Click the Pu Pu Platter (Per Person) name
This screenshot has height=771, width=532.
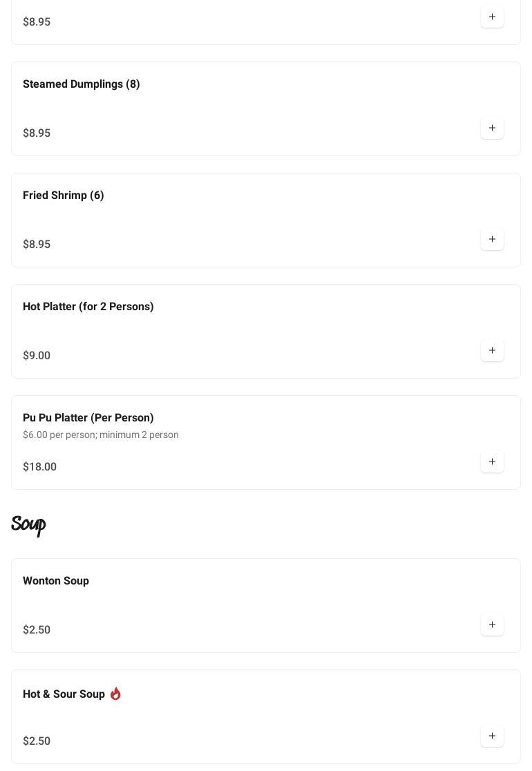click(x=88, y=418)
